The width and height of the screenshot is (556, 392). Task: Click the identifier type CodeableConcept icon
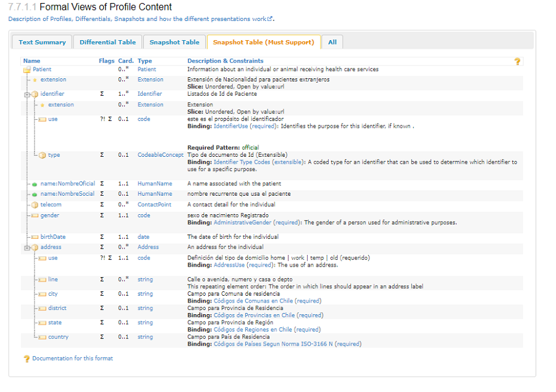tap(43, 156)
